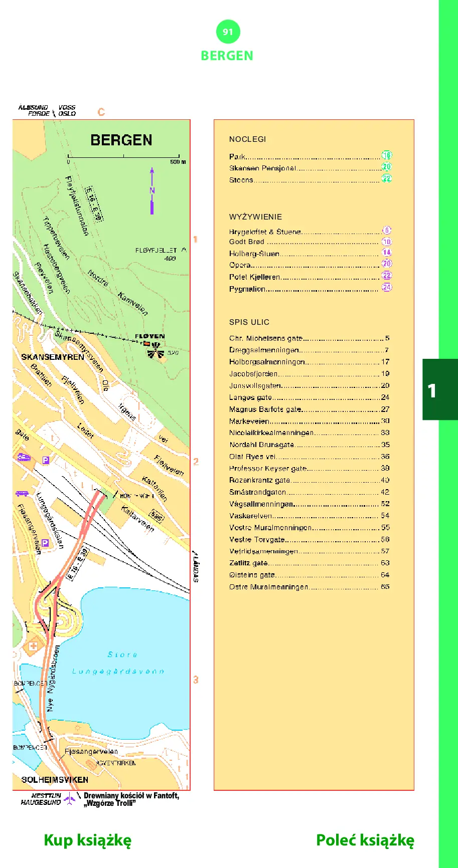The image size is (458, 868).
Task: Click the map grid letter C
Action: click(x=101, y=112)
